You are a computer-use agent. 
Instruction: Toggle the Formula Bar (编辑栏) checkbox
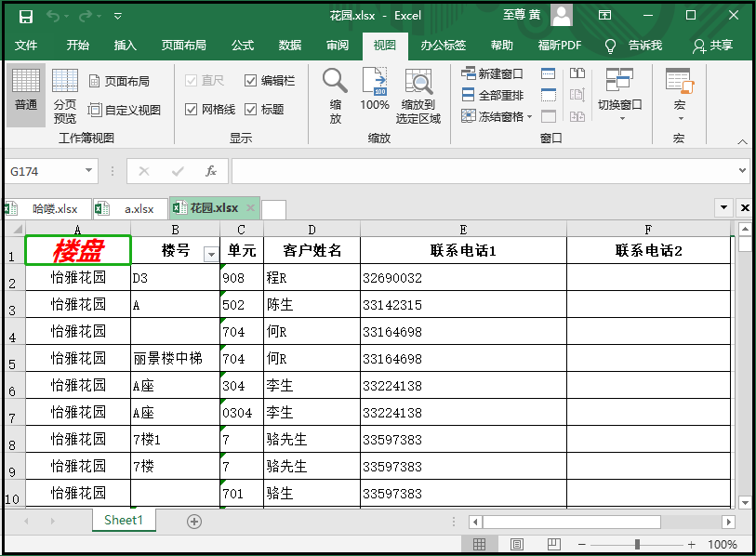(251, 81)
